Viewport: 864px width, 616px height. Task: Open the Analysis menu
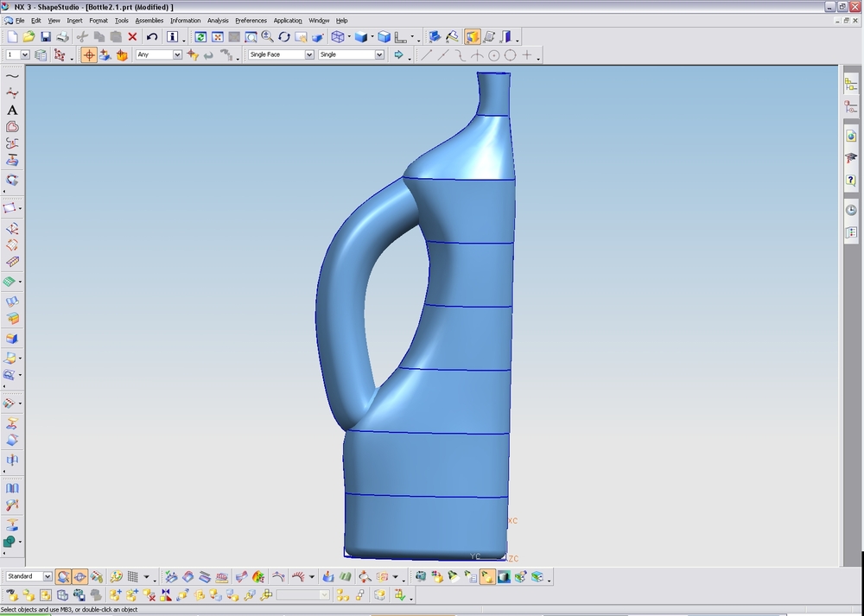pos(218,21)
